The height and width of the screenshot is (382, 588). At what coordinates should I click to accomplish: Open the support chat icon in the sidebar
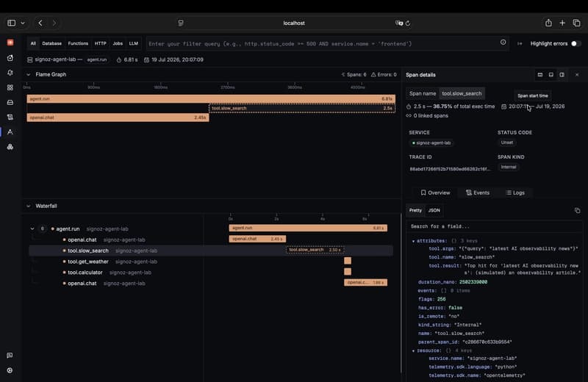pyautogui.click(x=10, y=355)
